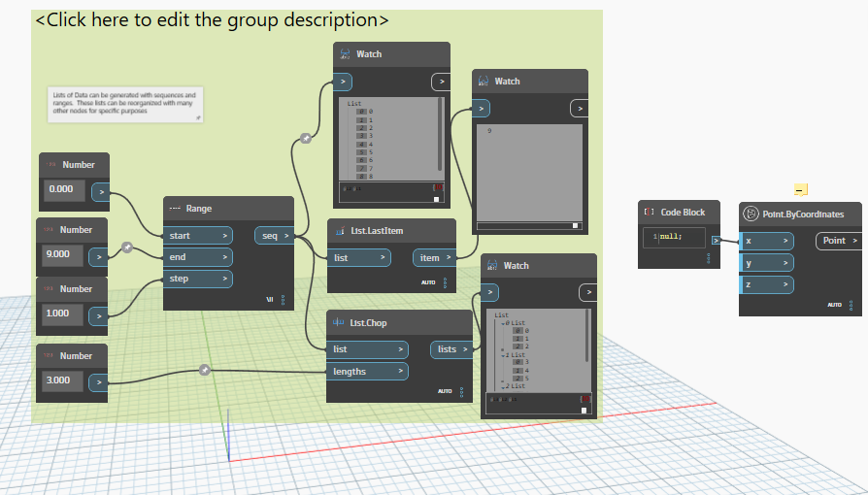
Task: Click the Range 'seq' output port
Action: [x=275, y=235]
